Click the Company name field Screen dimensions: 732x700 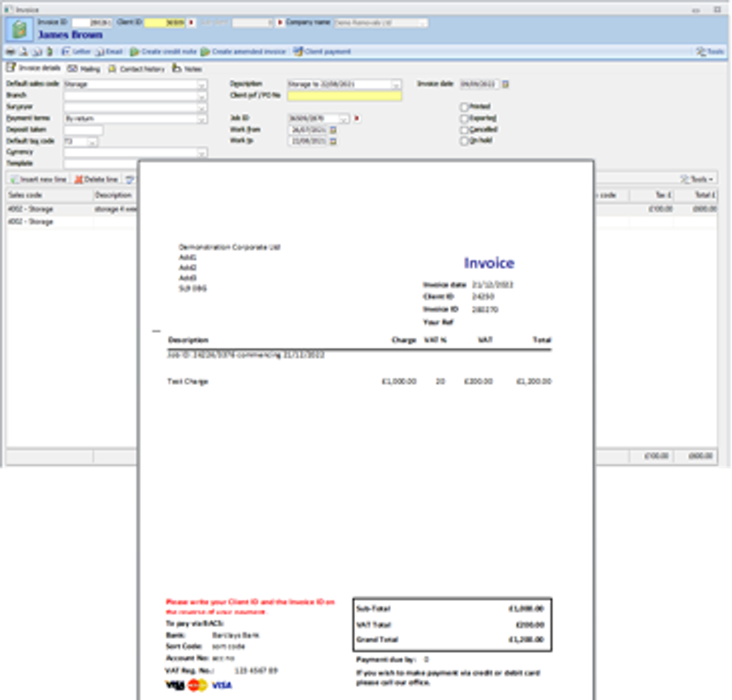381,23
